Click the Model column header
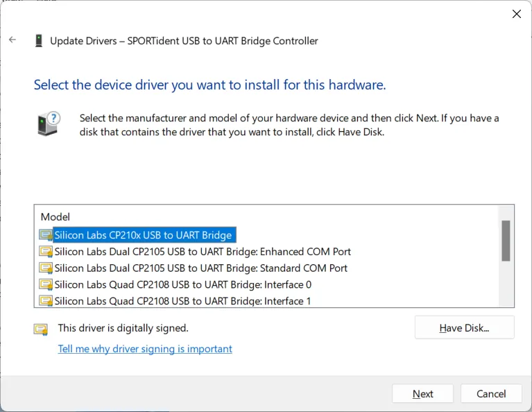The height and width of the screenshot is (412, 532). [x=55, y=217]
